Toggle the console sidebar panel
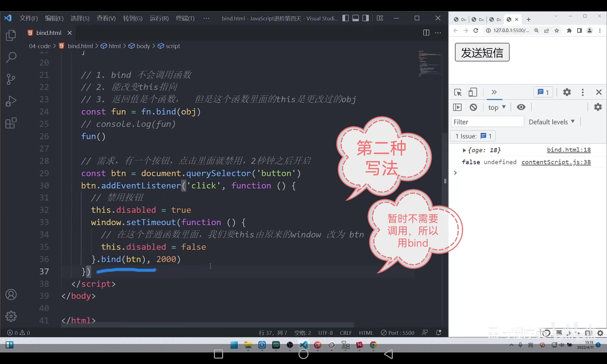Viewport: 607px width, 364px height. (x=457, y=107)
